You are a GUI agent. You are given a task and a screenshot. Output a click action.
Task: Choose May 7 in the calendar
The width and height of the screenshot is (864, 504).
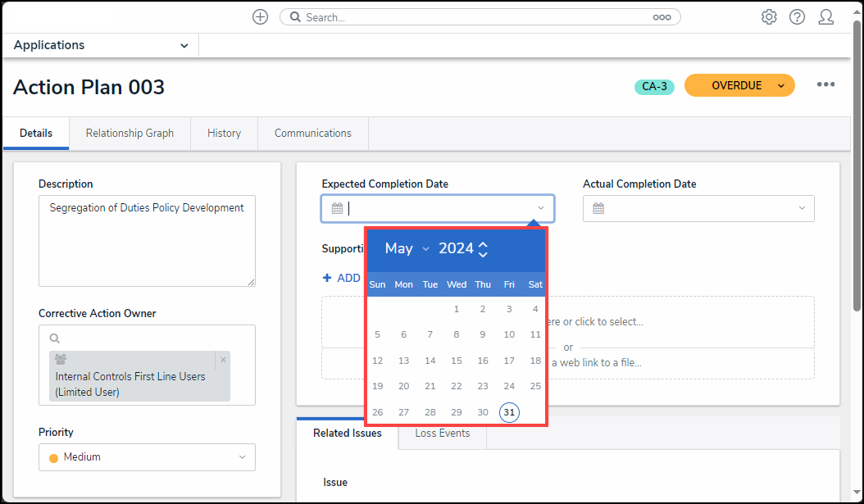430,334
